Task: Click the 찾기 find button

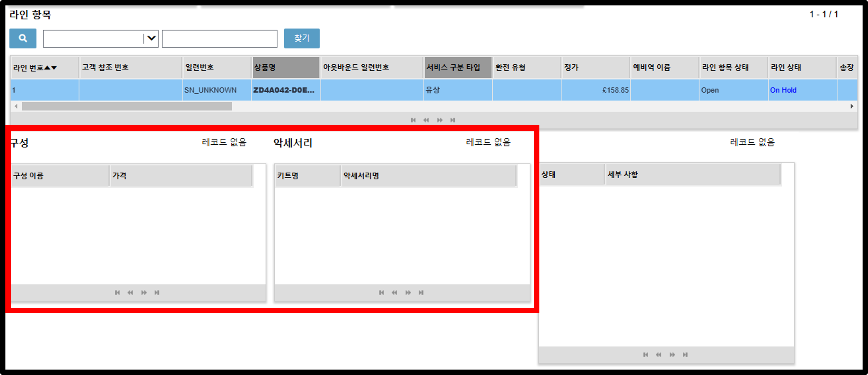Action: 302,38
